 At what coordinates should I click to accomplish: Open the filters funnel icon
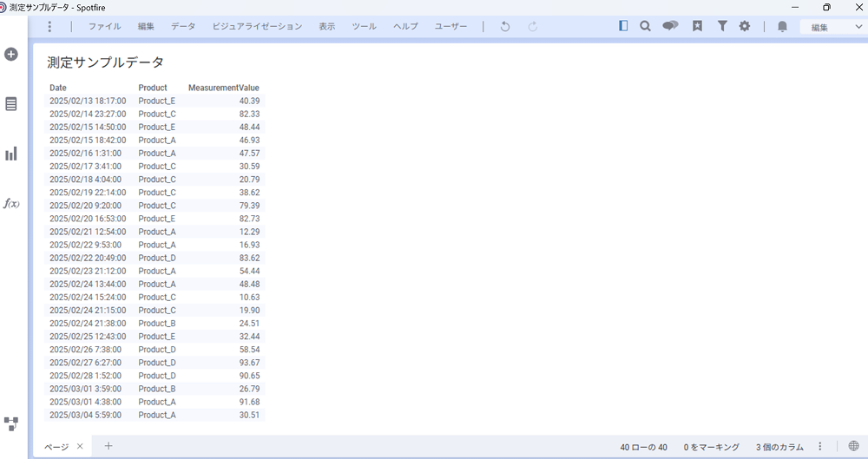tap(722, 26)
